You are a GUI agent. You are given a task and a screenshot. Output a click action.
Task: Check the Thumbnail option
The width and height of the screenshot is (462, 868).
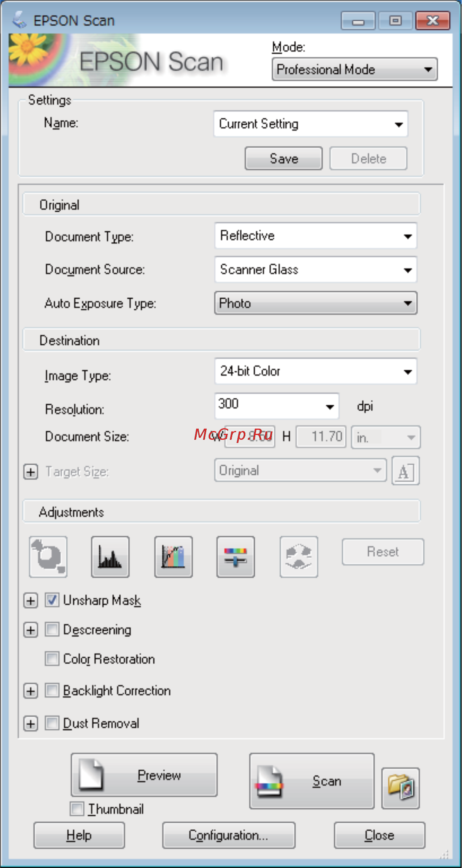tap(77, 809)
